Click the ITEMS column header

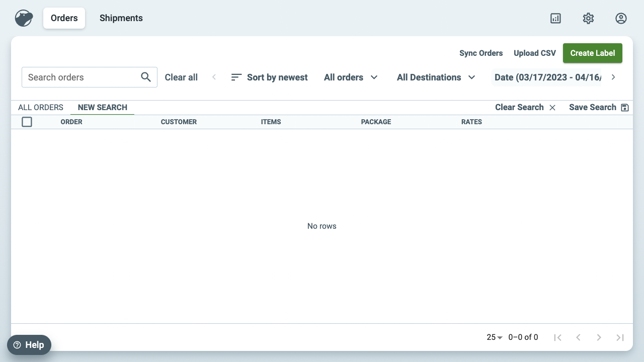click(271, 122)
